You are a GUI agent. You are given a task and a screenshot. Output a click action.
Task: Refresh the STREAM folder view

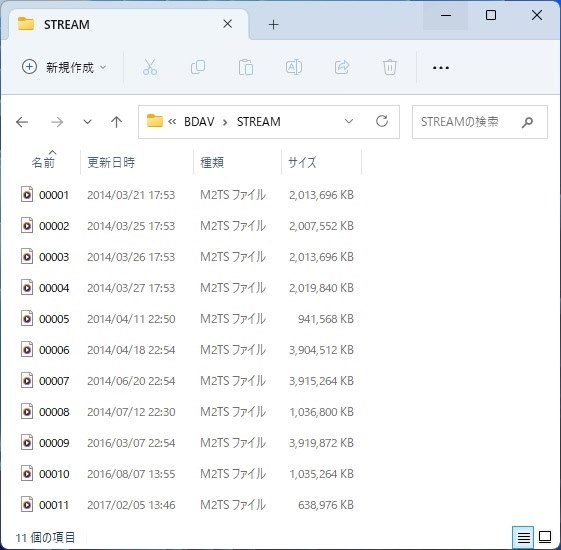382,121
